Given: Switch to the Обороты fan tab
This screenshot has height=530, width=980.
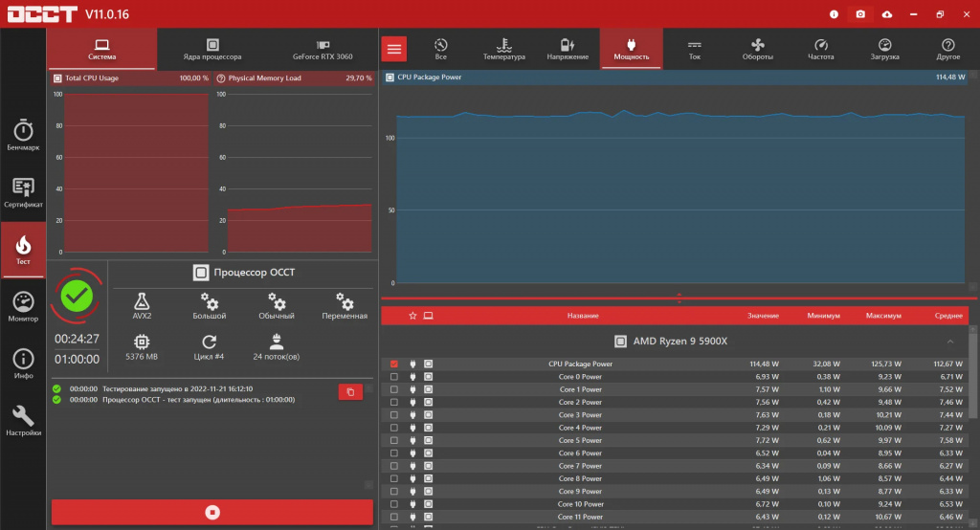Looking at the screenshot, I should pos(758,49).
